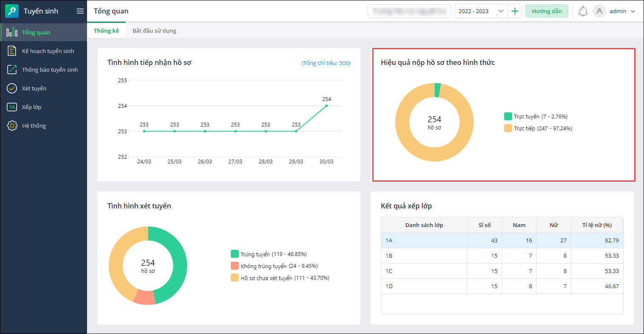Go to Xét tuyển section
The width and height of the screenshot is (644, 334).
pos(34,88)
